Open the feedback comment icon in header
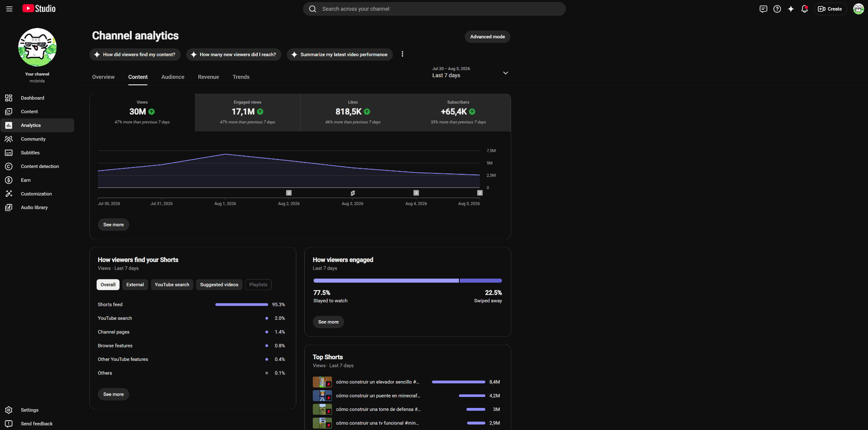Viewport: 868px width, 430px height. click(x=763, y=9)
